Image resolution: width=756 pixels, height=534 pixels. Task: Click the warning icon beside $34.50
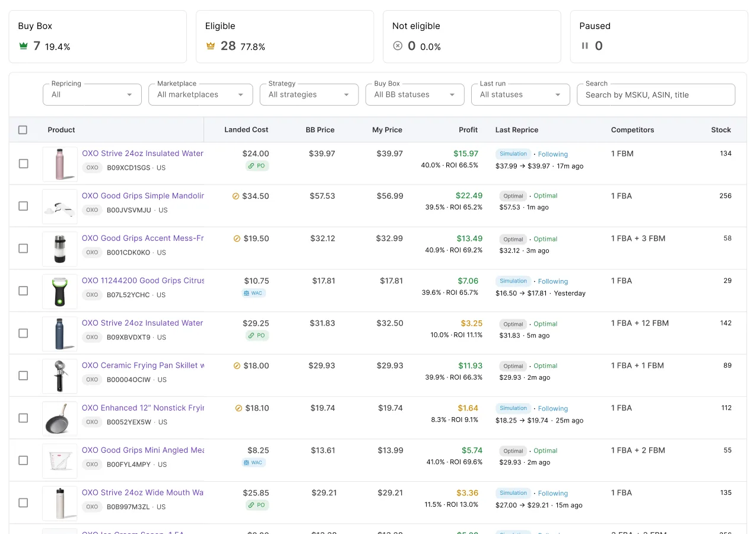click(x=236, y=196)
